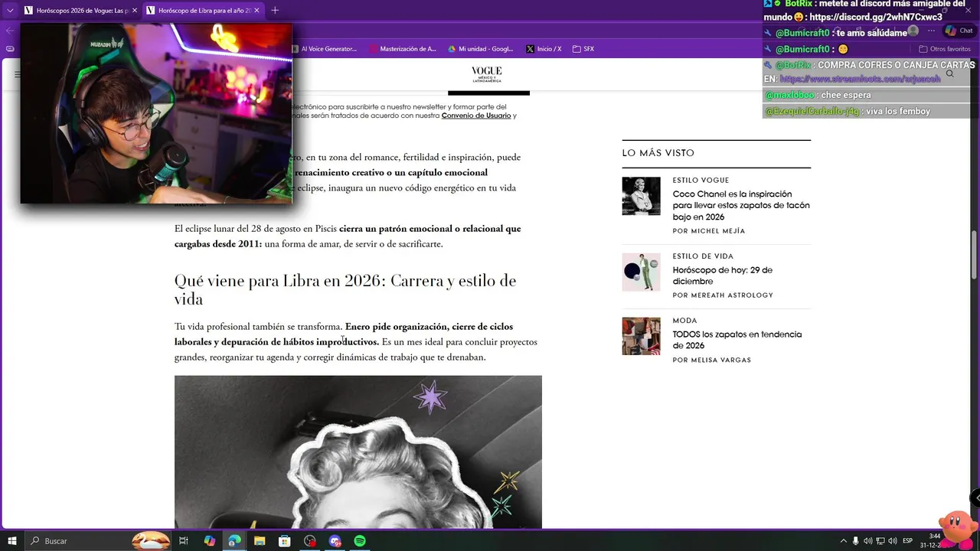Click the Vogue México y Latinoamérica logo

tap(487, 74)
